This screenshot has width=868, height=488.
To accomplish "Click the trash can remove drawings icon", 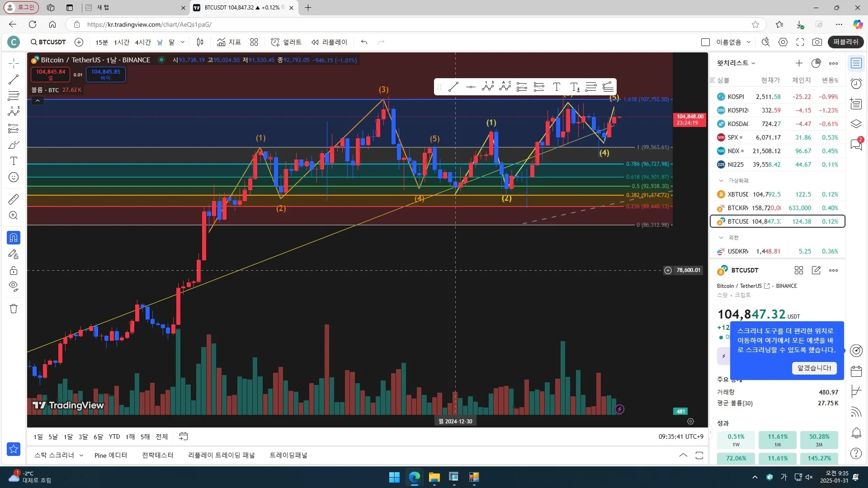I will point(14,309).
